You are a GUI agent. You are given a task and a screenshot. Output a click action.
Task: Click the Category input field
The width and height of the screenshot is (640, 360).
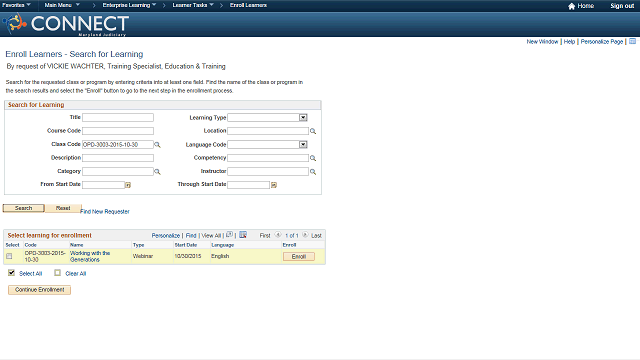118,171
